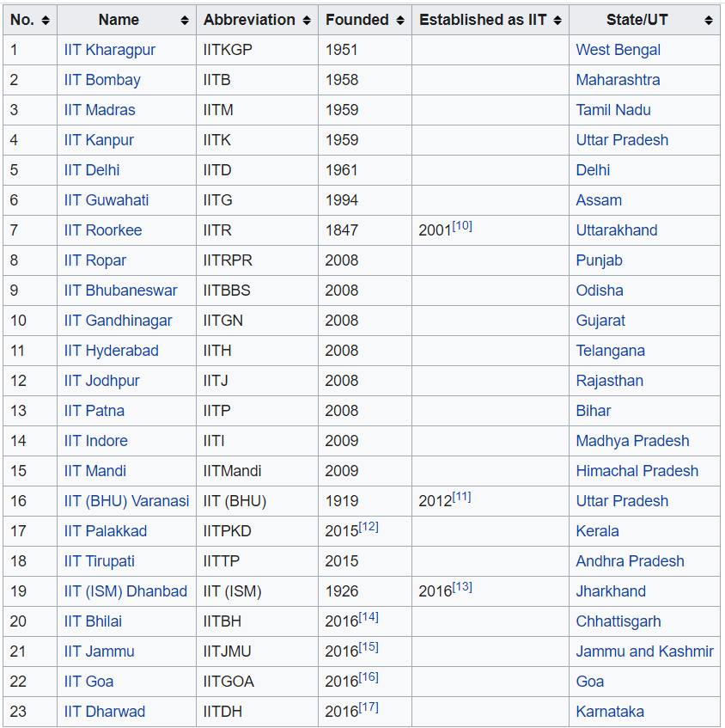Follow the Jammu and Kashmir link

(645, 651)
